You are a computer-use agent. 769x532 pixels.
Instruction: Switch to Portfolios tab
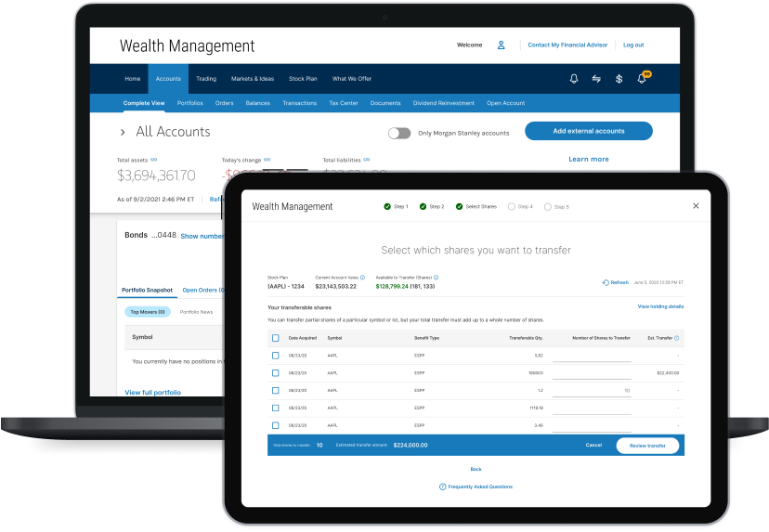pos(189,103)
